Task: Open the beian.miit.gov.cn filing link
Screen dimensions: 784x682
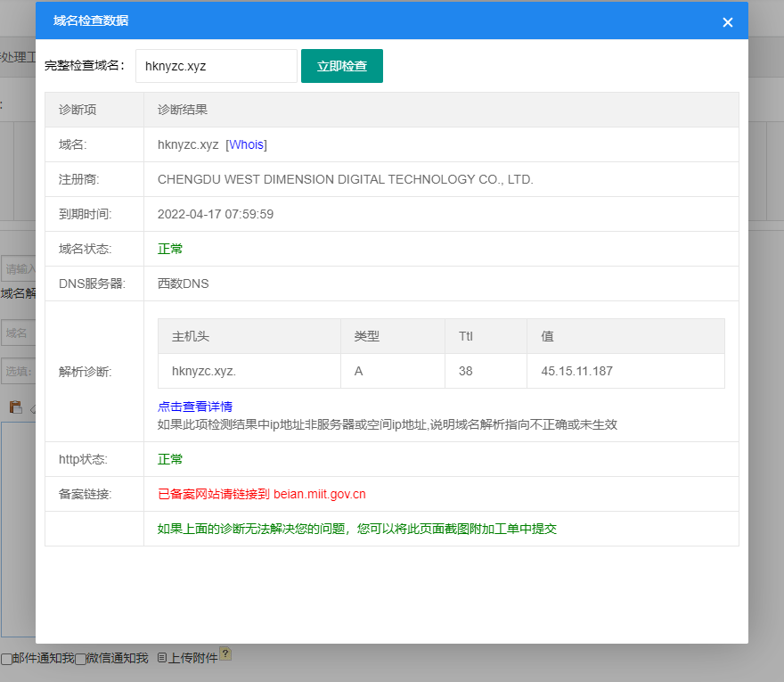Action: click(319, 494)
